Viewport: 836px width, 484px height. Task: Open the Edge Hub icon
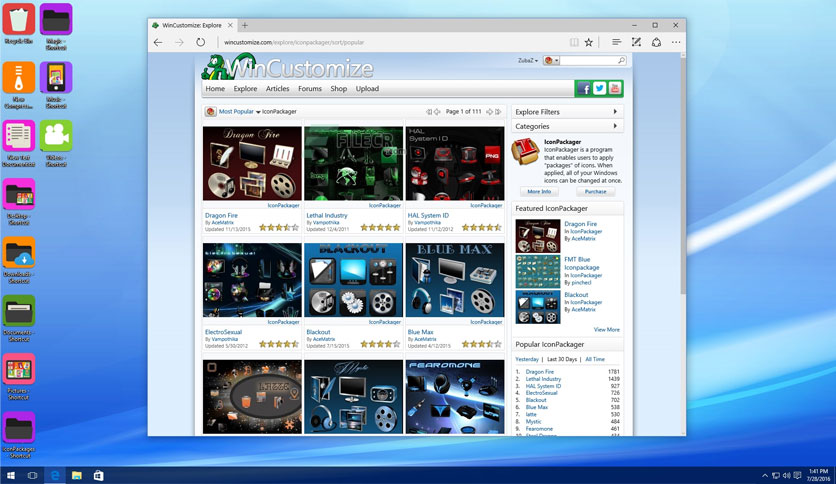616,42
